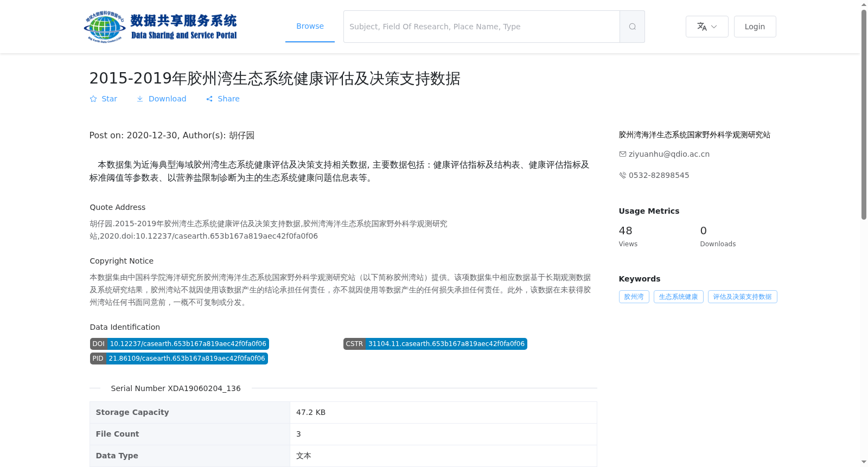Click the Quote Address citation text
This screenshot has width=868, height=467.
(x=269, y=230)
